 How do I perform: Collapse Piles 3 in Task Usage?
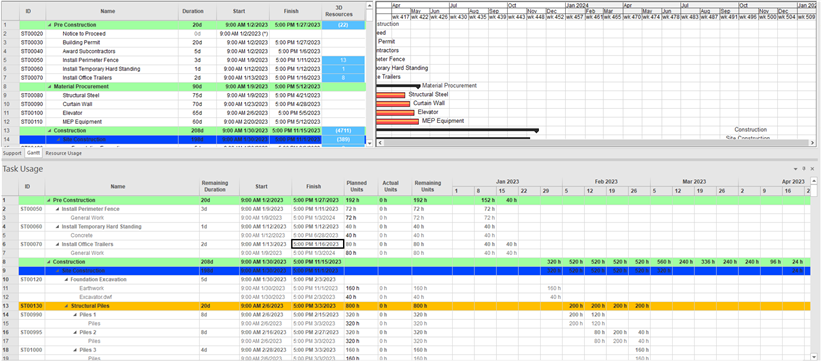[x=75, y=350]
